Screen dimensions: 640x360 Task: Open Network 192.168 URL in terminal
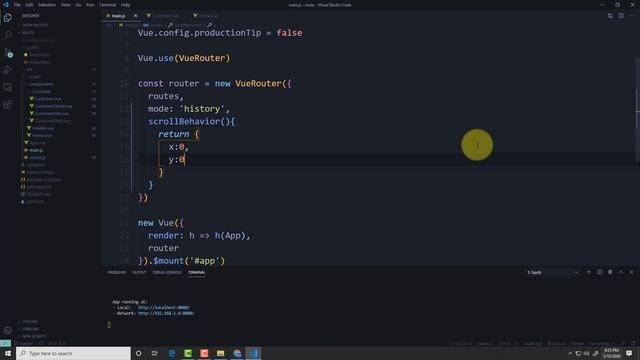pos(166,313)
